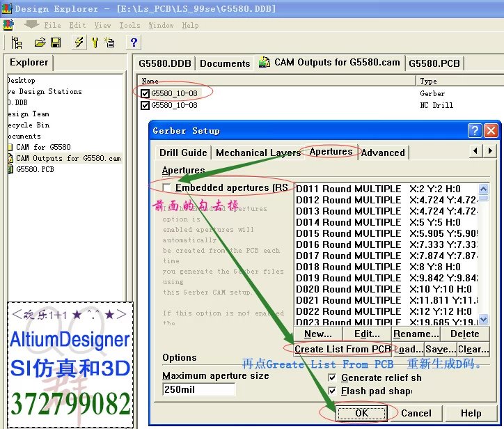Select aperture D018 Round MULTIPLE
This screenshot has height=429, width=504.
point(386,267)
